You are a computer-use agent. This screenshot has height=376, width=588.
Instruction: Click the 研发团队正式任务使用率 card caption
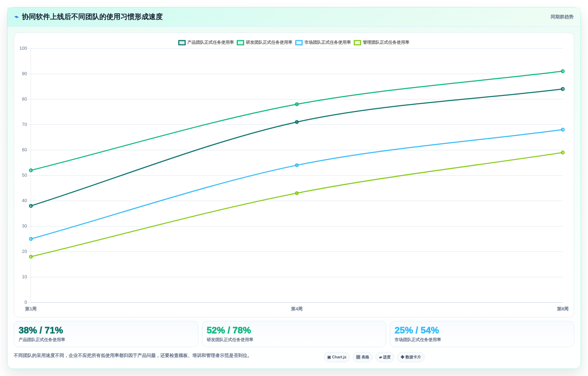[230, 340]
